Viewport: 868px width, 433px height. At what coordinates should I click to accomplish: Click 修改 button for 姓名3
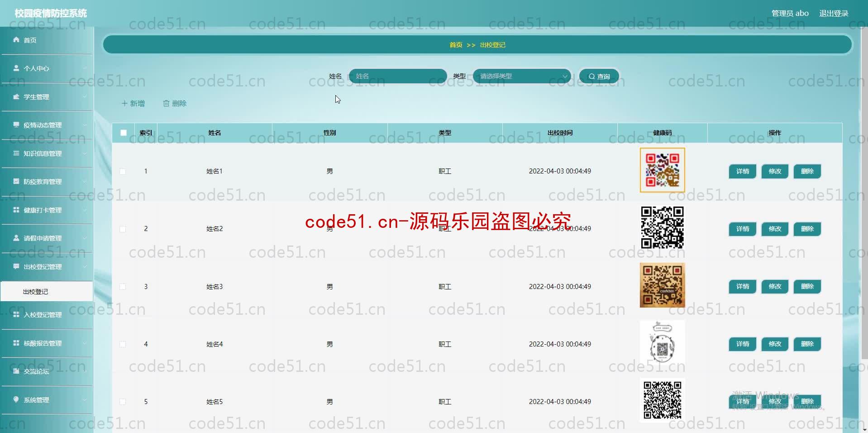point(775,286)
